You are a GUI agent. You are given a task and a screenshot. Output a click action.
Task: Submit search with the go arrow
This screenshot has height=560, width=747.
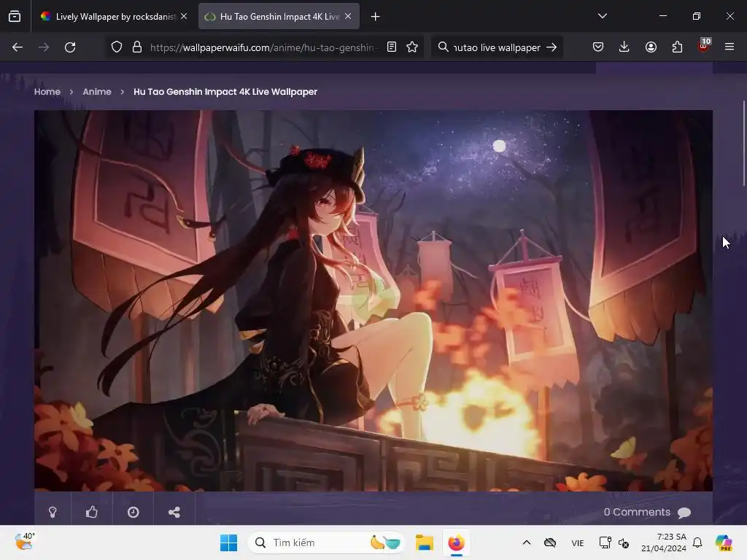click(551, 47)
